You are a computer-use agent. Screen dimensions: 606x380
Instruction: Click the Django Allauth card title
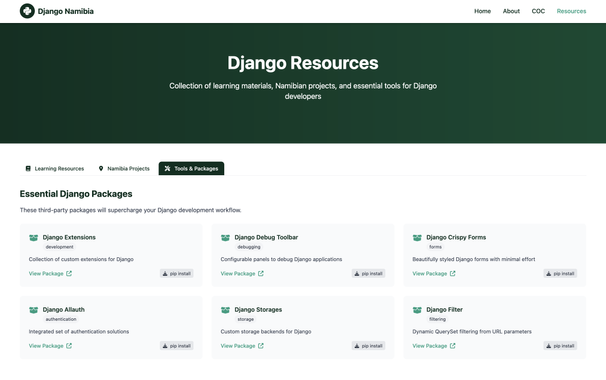click(x=64, y=310)
